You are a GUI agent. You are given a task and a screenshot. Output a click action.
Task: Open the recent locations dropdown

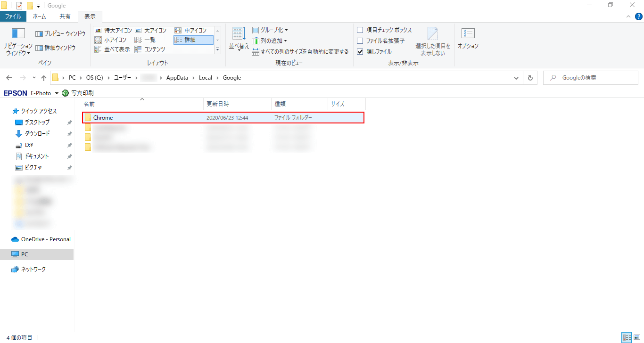point(34,78)
